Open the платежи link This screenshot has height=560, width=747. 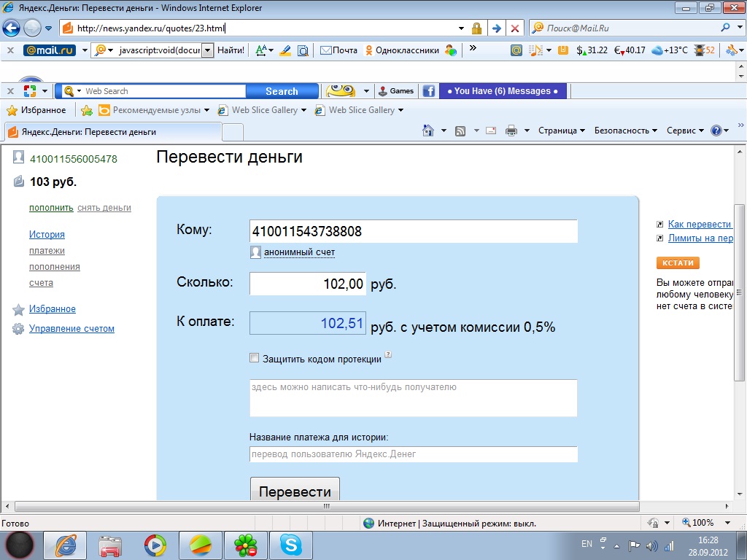[47, 251]
